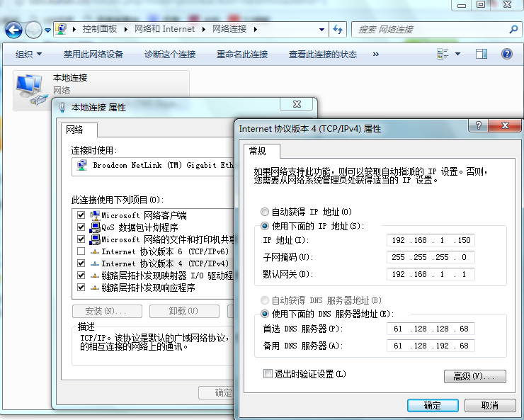The width and height of the screenshot is (524, 420).
Task: Select 自动获得 IP 地址(O) radio button
Action: point(265,212)
